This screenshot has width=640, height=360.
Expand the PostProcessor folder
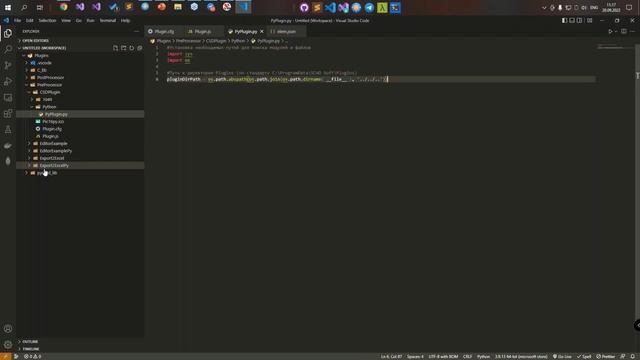(80, 78)
